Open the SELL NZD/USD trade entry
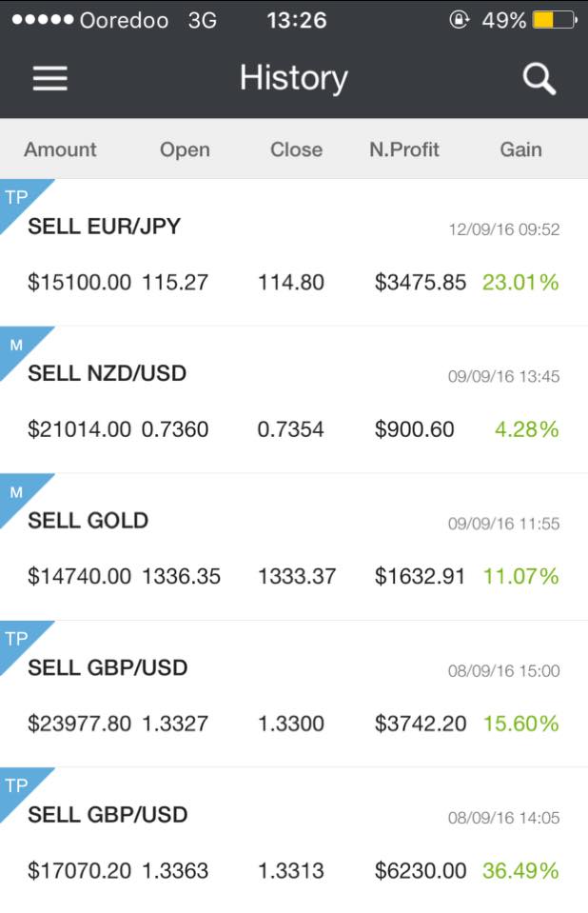Viewport: 588px width, 913px height. pyautogui.click(x=294, y=400)
